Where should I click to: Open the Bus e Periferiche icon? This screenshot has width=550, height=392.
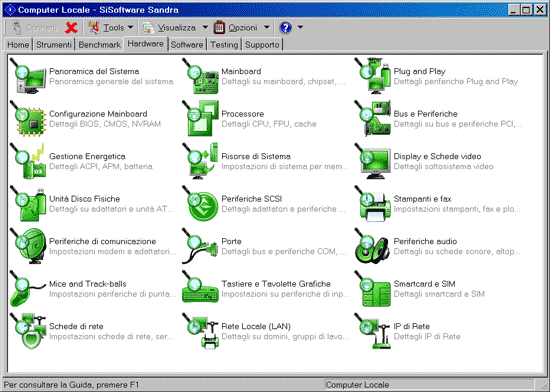click(373, 119)
